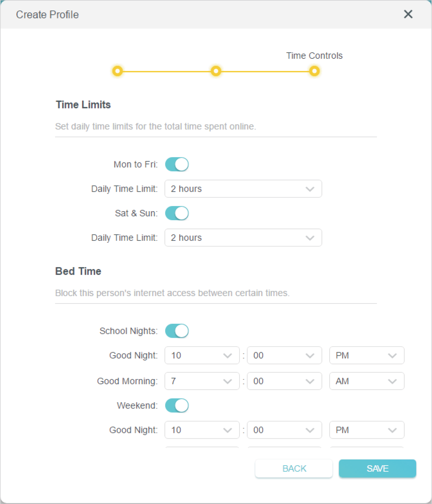Click the Time Controls step circle
The image size is (432, 504).
[x=314, y=71]
